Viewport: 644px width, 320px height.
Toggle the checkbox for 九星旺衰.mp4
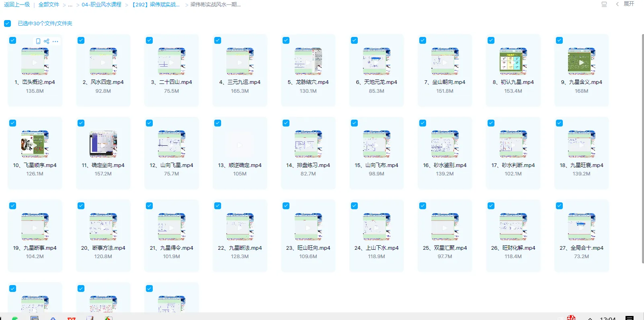[560, 123]
